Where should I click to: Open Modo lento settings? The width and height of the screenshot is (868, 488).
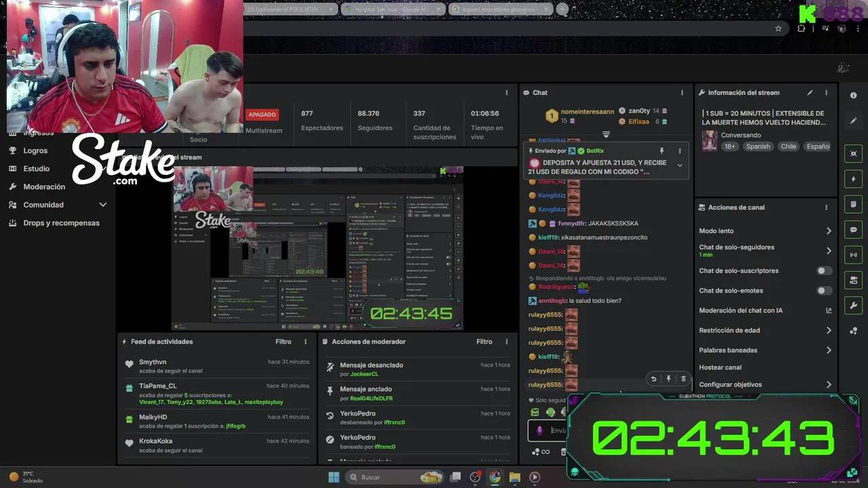(765, 231)
